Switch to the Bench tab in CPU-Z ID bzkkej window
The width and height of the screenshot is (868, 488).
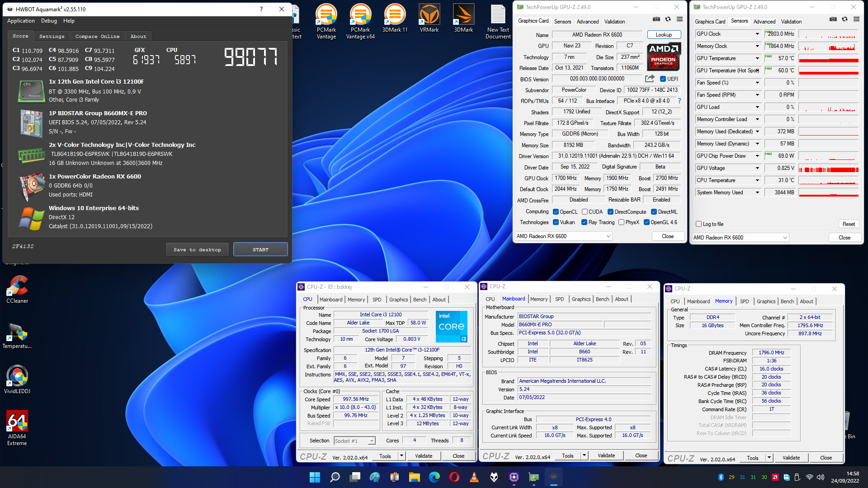tap(420, 300)
